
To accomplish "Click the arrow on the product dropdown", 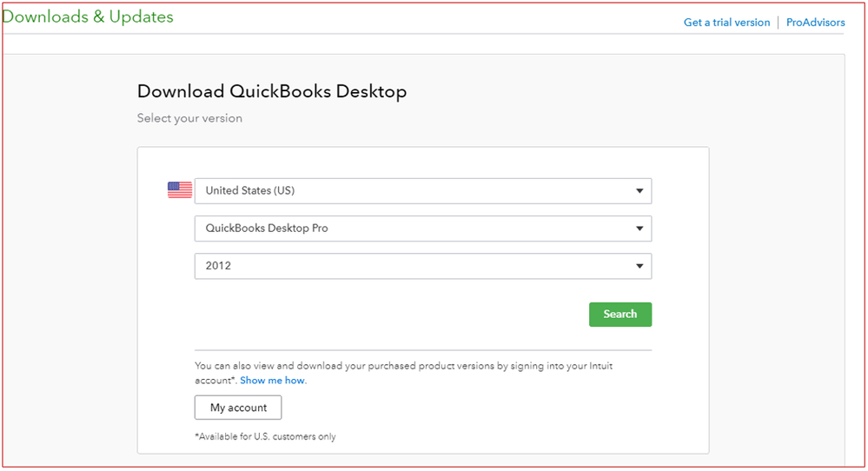I will [639, 229].
